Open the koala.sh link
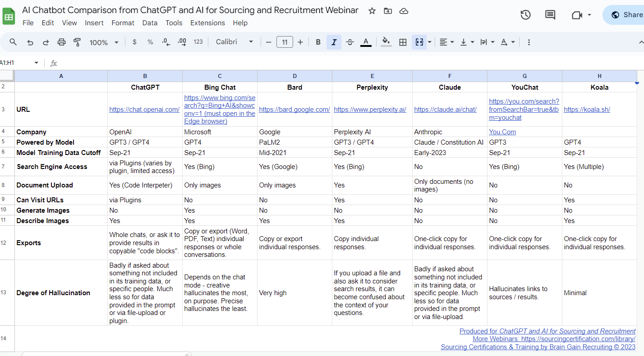644x356 pixels. pos(587,110)
